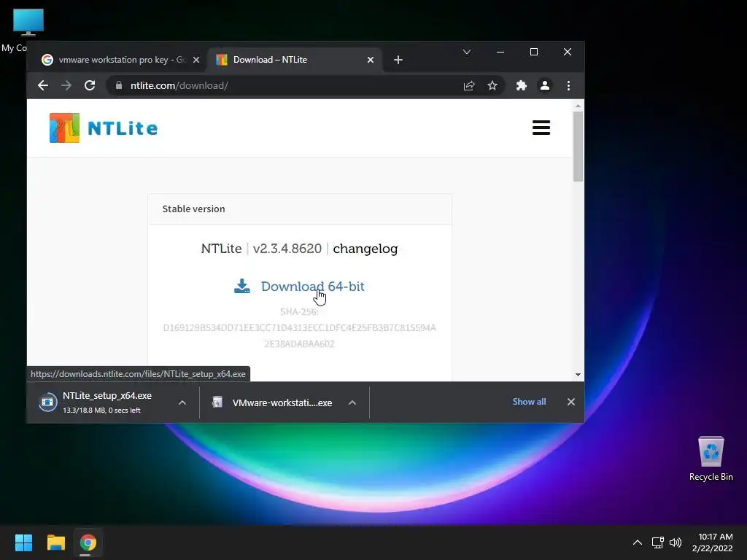Click the NTLite logo
Viewport: 747px width, 560px height.
tap(104, 128)
